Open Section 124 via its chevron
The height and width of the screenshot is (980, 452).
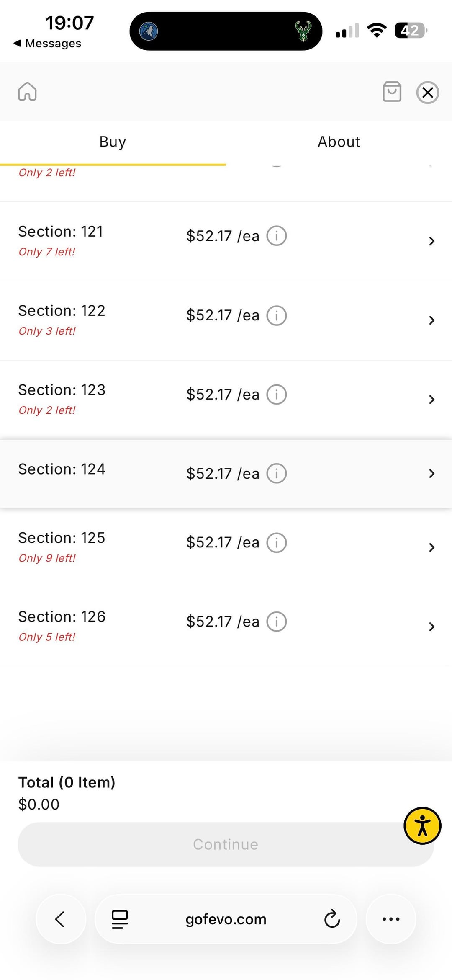pyautogui.click(x=431, y=474)
